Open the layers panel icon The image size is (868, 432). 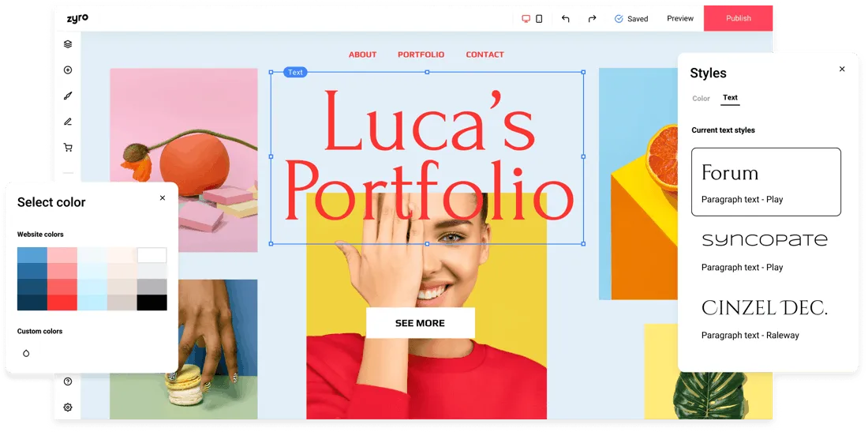(68, 44)
